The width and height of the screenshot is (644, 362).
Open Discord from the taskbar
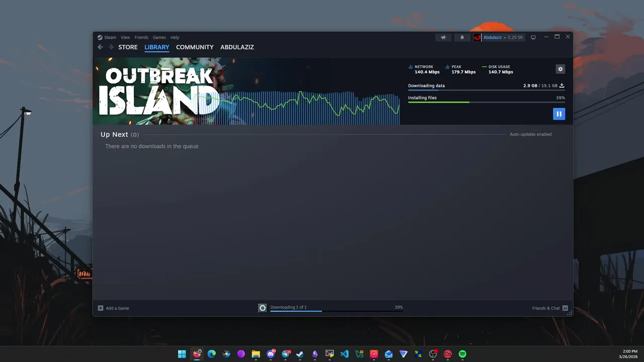coord(271,354)
